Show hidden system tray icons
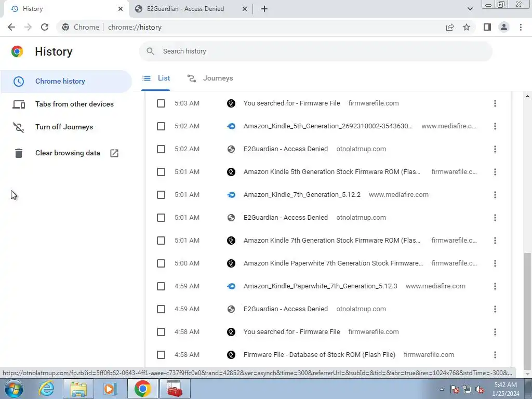 coord(442,390)
